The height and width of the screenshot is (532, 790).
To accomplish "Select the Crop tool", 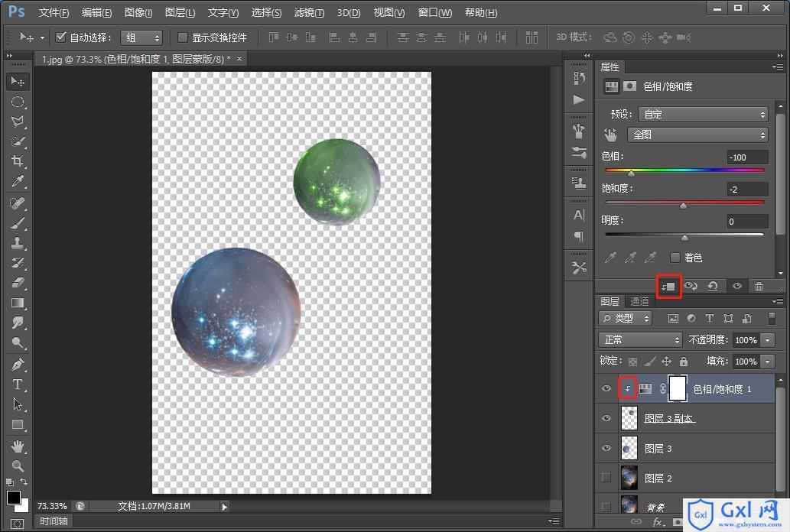I will pos(18,161).
